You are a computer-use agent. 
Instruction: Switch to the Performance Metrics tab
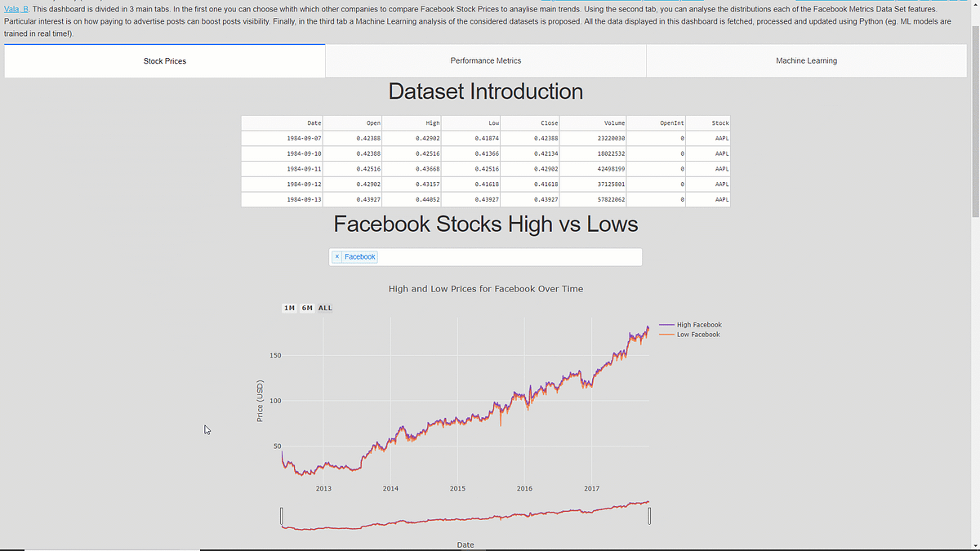485,60
